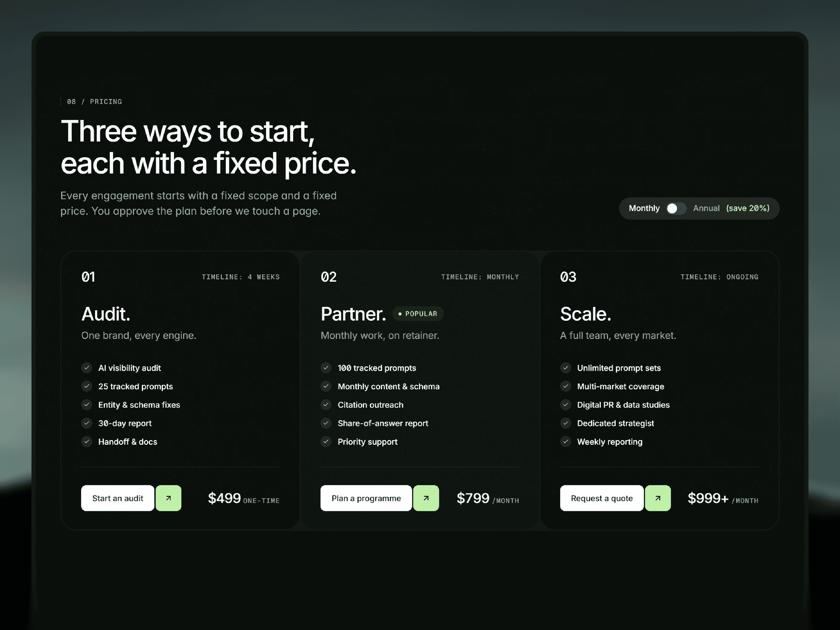The image size is (840, 630).
Task: Select the Annual billing option
Action: pos(706,208)
